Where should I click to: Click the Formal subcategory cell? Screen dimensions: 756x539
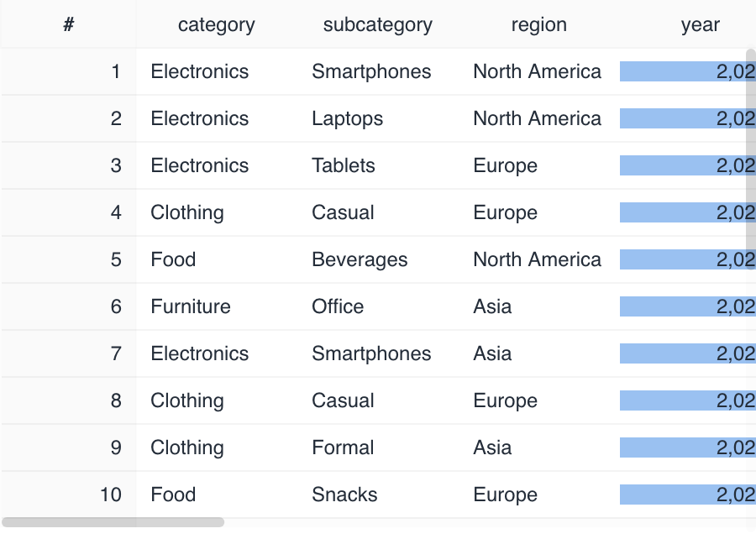tap(343, 448)
